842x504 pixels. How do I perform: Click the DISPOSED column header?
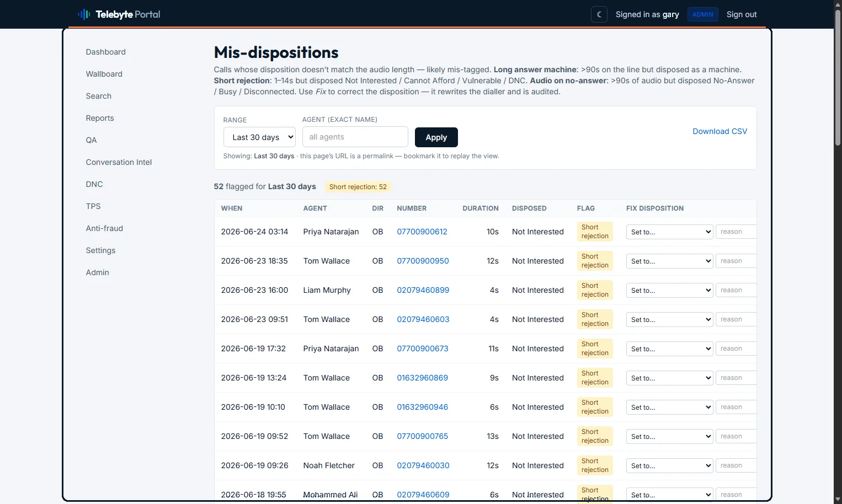pyautogui.click(x=529, y=208)
